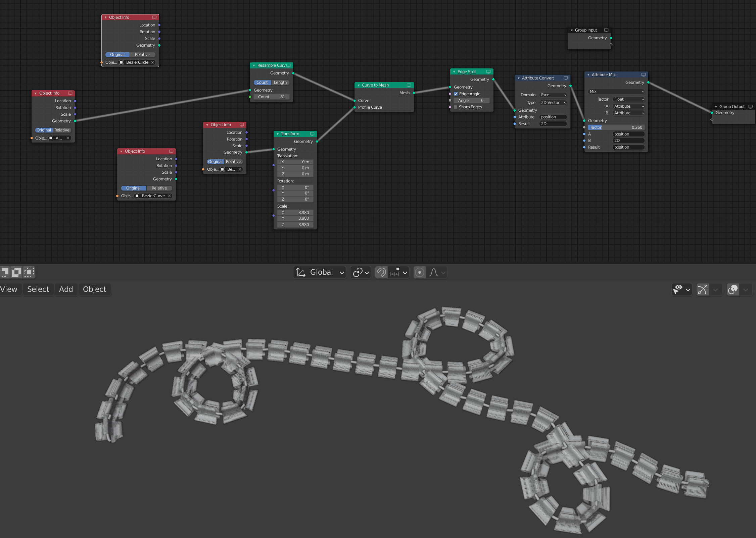Open the Object menu

click(94, 289)
